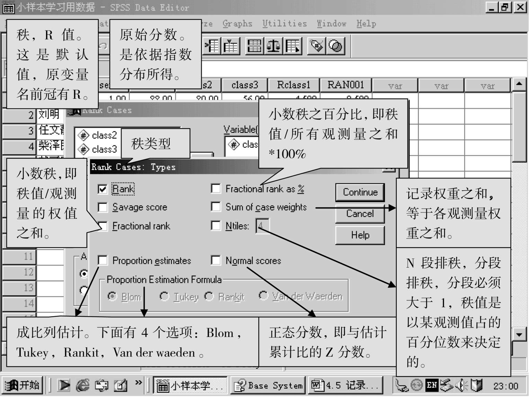
Task: Click the data grid's scroll-up arrow
Action: [x=519, y=84]
